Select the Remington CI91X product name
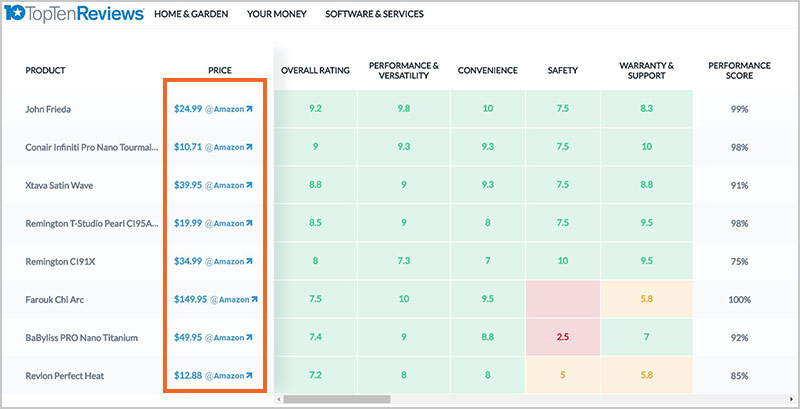The height and width of the screenshot is (409, 800). 60,262
